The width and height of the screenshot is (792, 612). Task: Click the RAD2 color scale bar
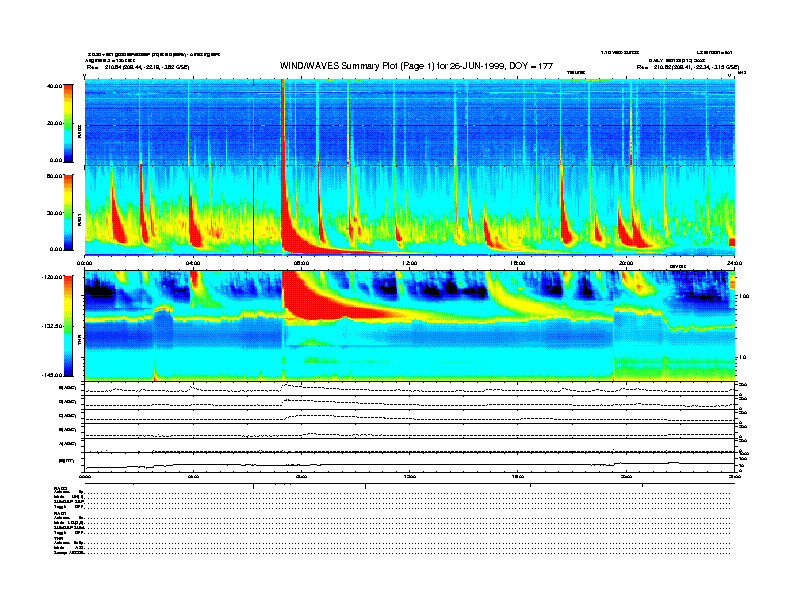pos(70,122)
